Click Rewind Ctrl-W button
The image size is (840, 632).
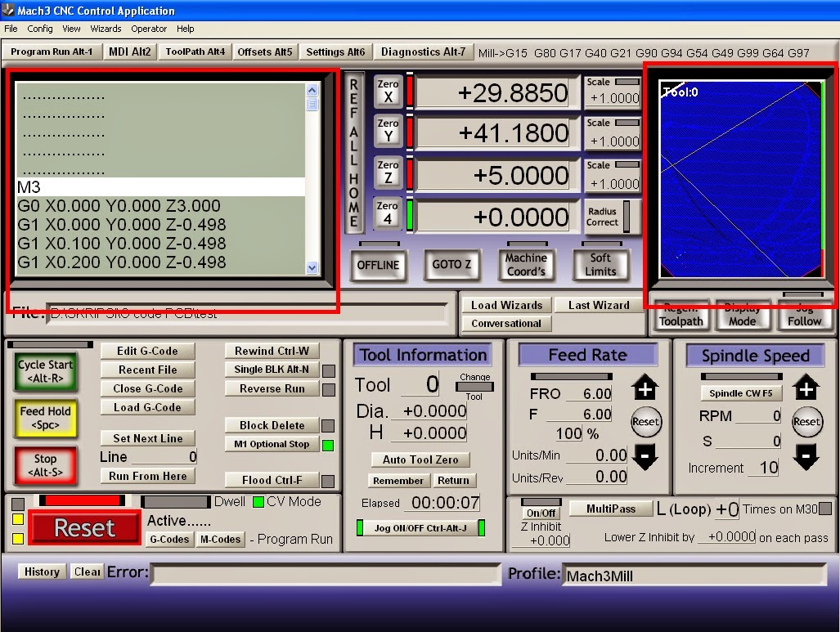tap(272, 351)
